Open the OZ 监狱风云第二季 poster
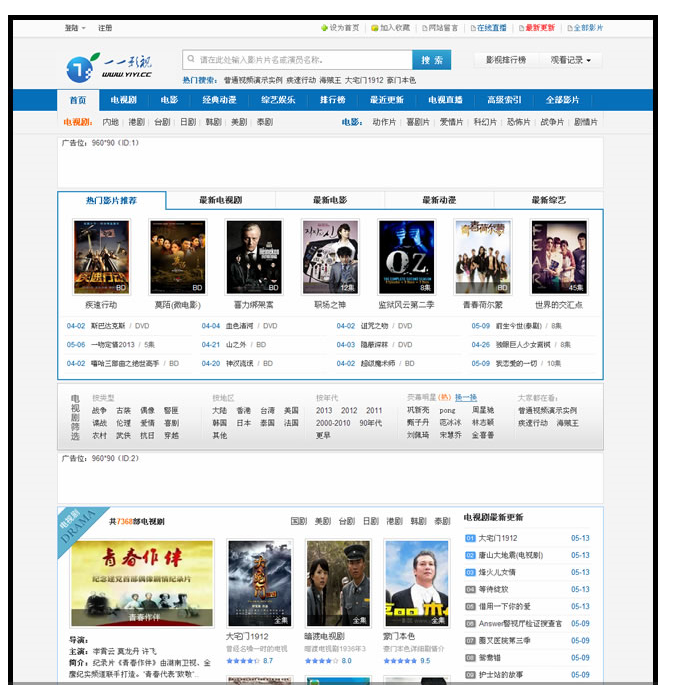 [406, 257]
